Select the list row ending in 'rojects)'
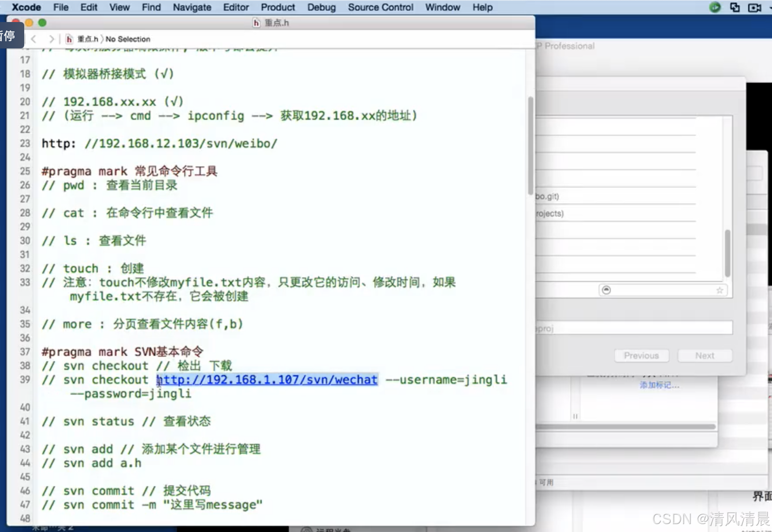This screenshot has height=532, width=772. [x=616, y=214]
